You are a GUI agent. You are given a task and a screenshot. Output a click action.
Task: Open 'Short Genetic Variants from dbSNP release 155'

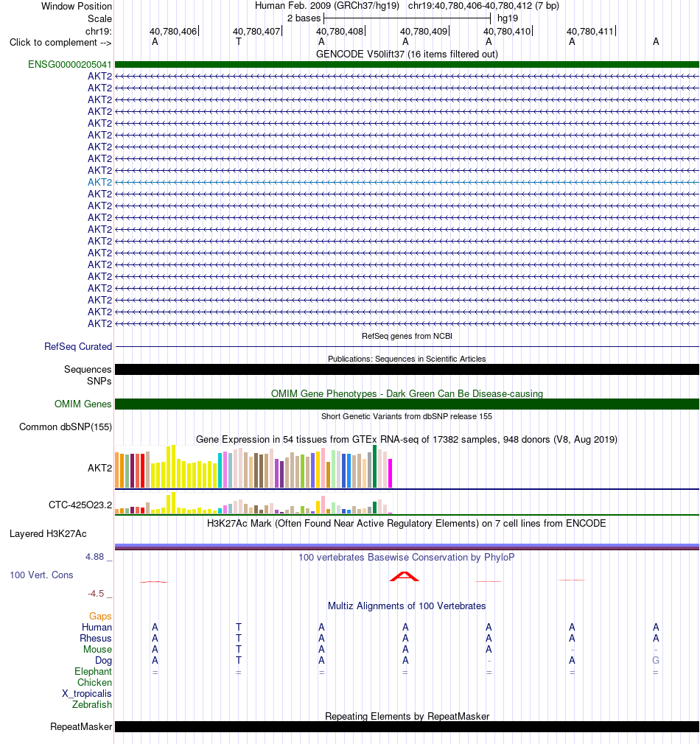click(407, 416)
